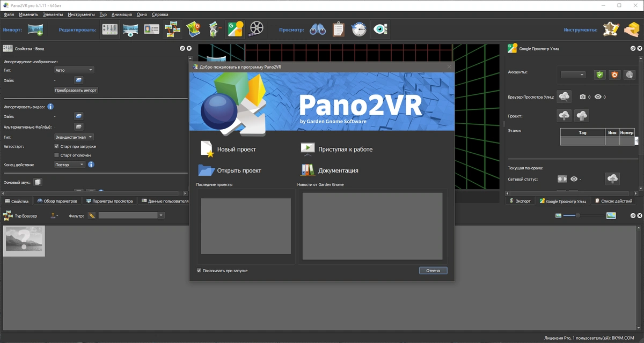644x343 pixels.
Task: Click info icon next to Конец действия
Action: point(91,165)
